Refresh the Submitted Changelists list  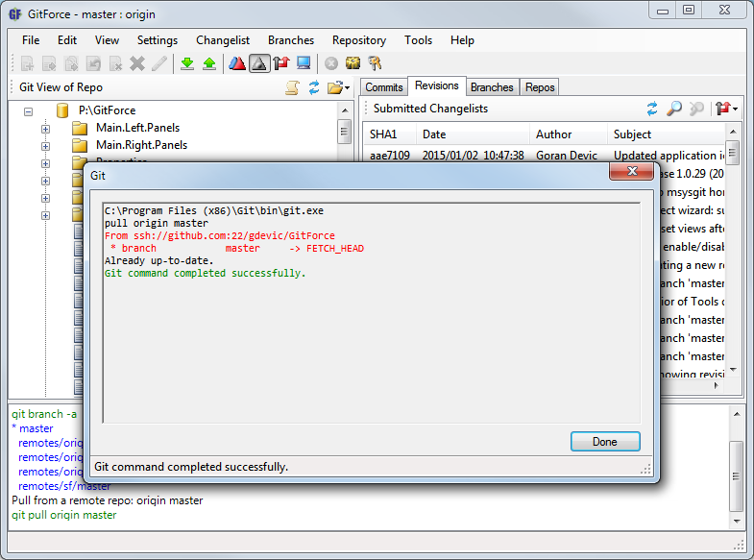tap(652, 109)
